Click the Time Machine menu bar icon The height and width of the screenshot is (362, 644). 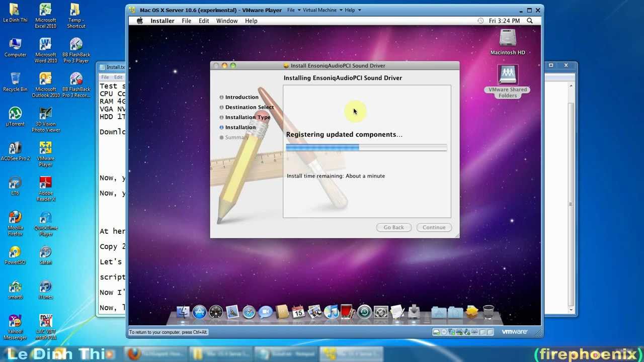pos(480,21)
